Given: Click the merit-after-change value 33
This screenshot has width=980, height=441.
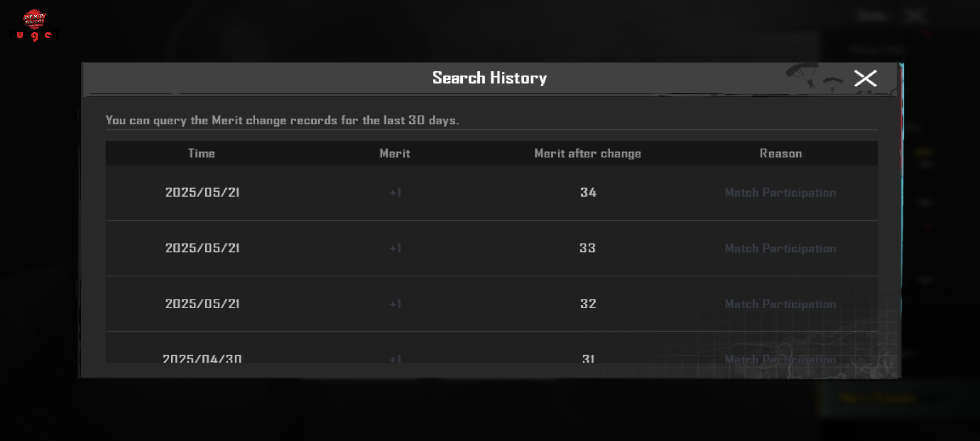Looking at the screenshot, I should 588,248.
